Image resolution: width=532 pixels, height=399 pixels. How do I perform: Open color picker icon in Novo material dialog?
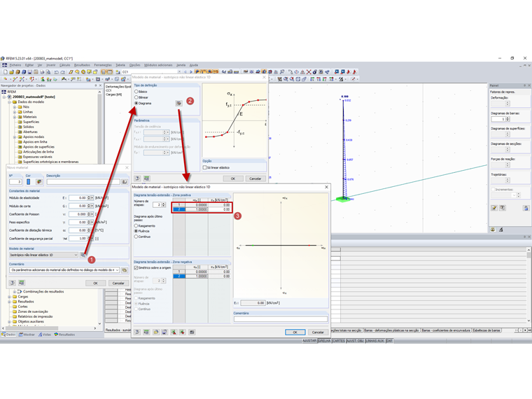38,182
